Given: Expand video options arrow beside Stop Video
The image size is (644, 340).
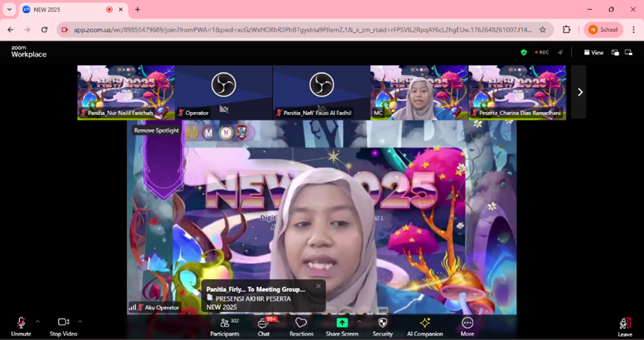Looking at the screenshot, I should [x=80, y=321].
